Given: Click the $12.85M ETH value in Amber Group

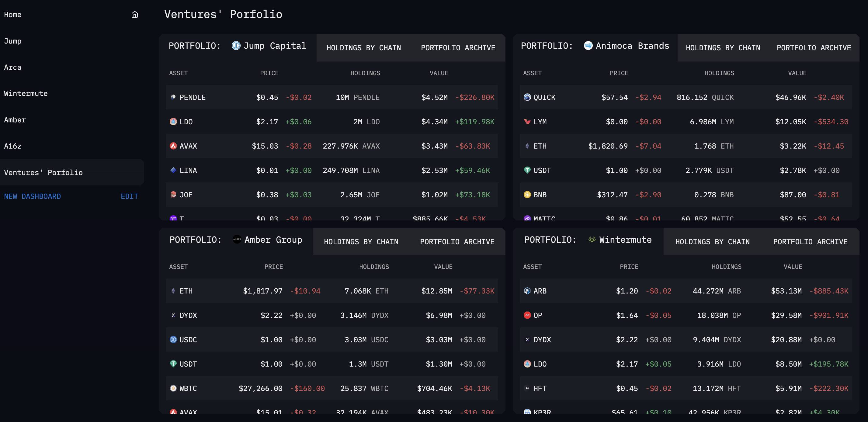Looking at the screenshot, I should (x=437, y=291).
